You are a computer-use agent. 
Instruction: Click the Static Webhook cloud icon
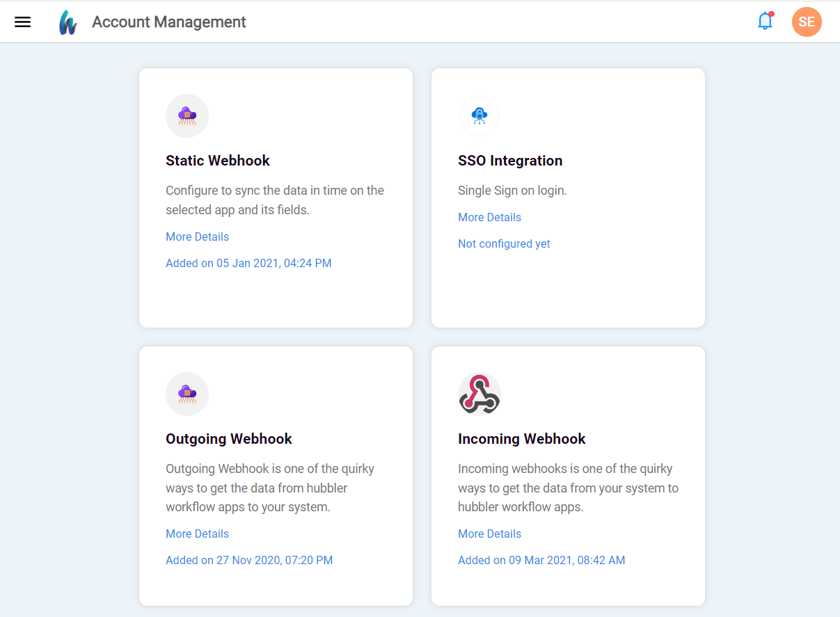(x=187, y=115)
